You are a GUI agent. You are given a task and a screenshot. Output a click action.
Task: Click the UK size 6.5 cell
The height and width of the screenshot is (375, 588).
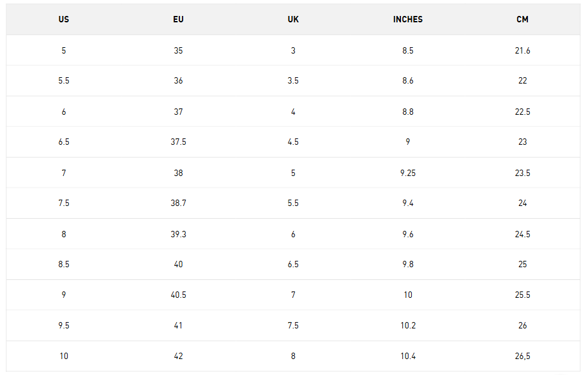[293, 265]
